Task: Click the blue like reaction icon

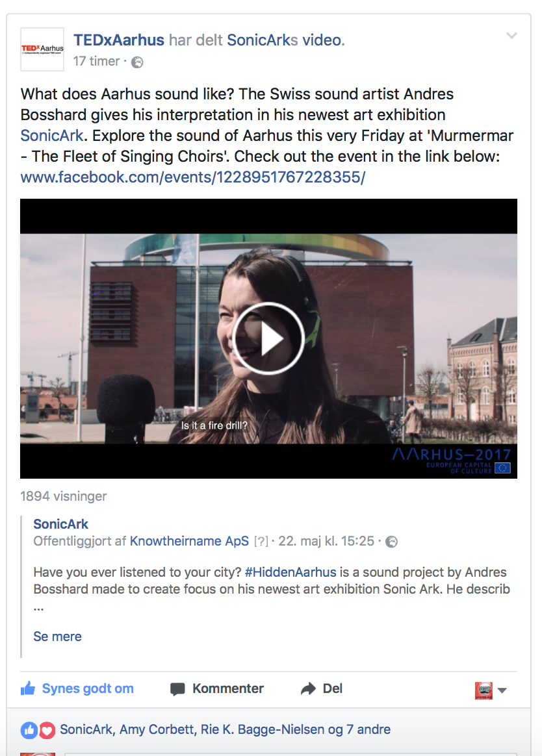Action: [29, 731]
